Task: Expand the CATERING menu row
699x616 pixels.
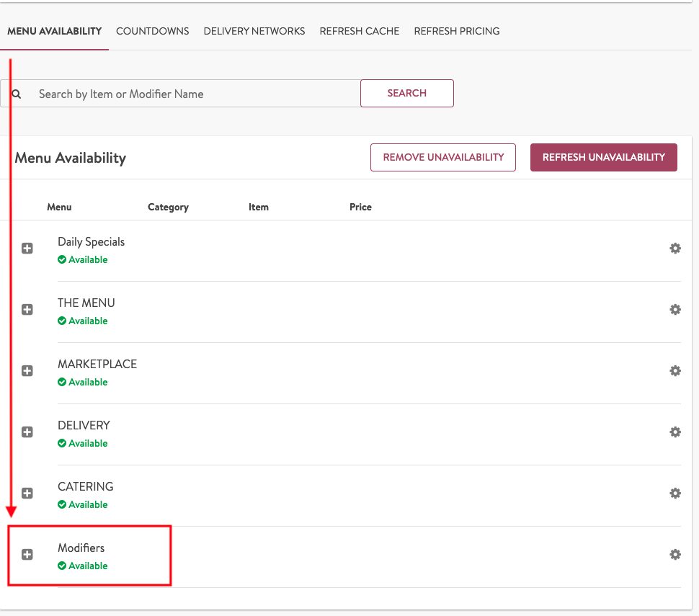Action: click(27, 494)
